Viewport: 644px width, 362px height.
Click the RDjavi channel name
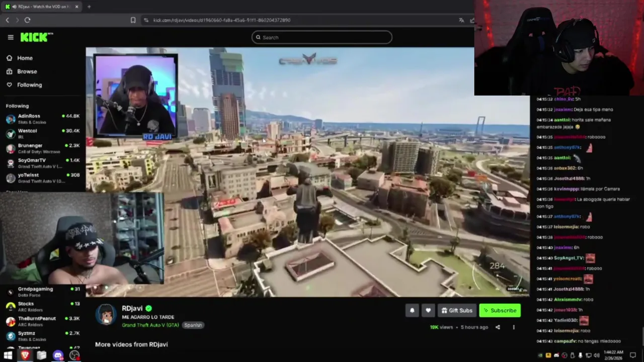tap(132, 308)
